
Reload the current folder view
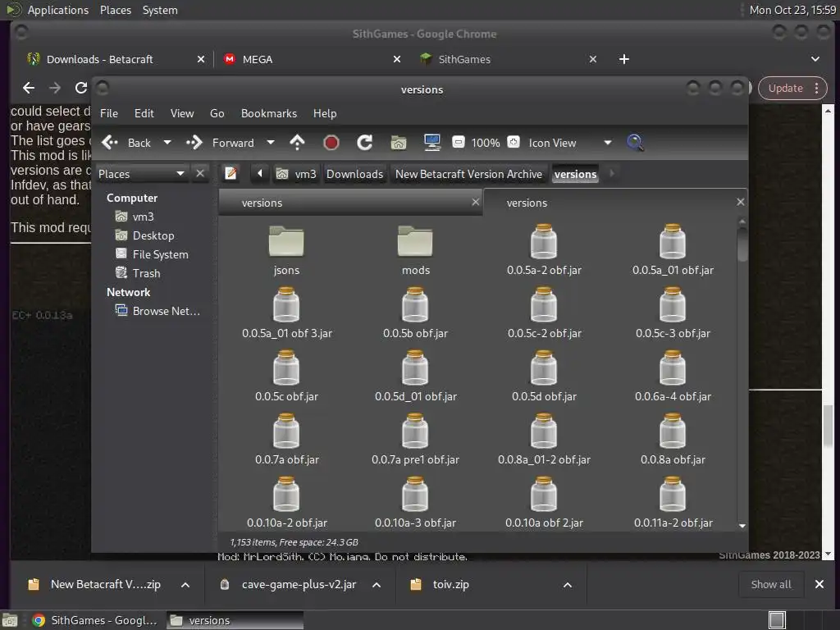[x=365, y=143]
